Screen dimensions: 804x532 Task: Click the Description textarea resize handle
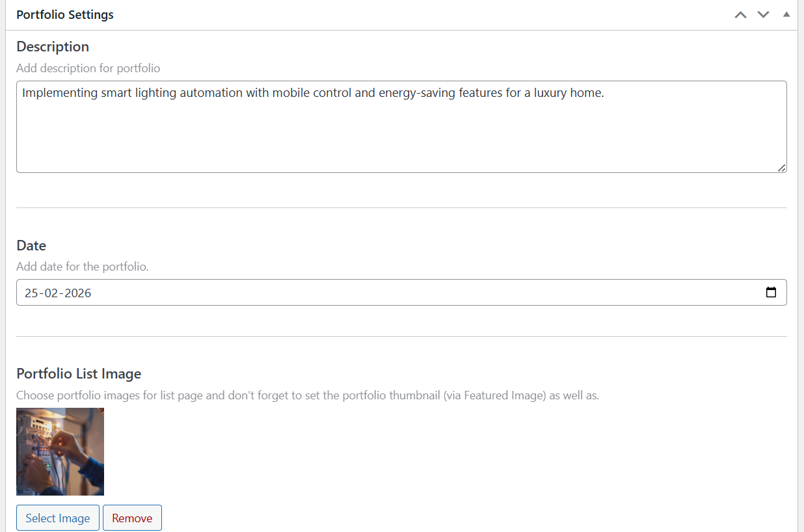[x=781, y=168]
